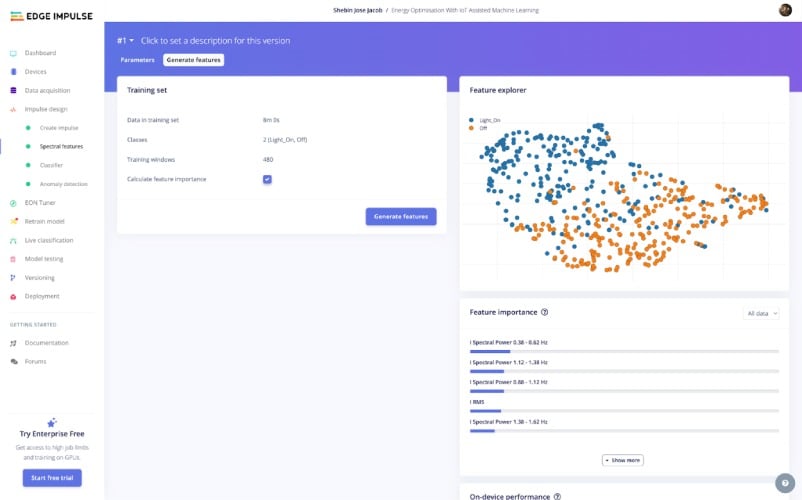Click the Documentation icon
802x500 pixels.
pyautogui.click(x=13, y=343)
